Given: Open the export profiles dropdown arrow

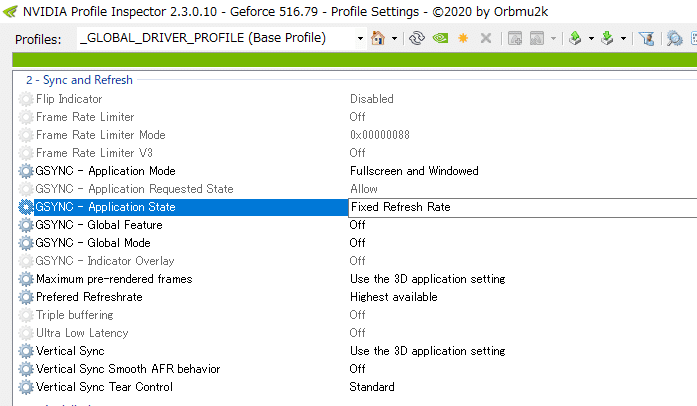Looking at the screenshot, I should click(591, 39).
